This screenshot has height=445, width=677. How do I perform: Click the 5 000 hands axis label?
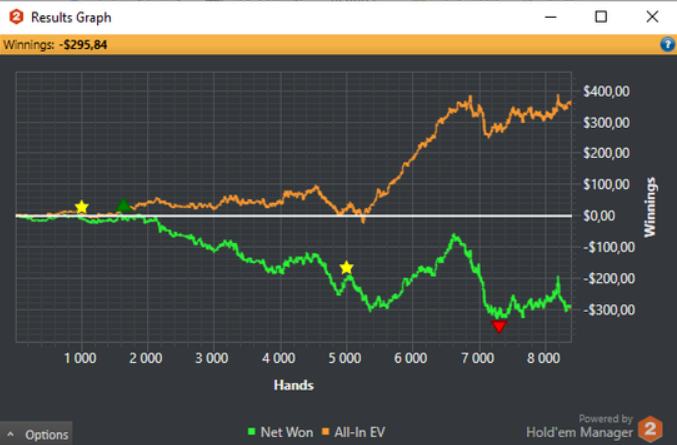(345, 358)
